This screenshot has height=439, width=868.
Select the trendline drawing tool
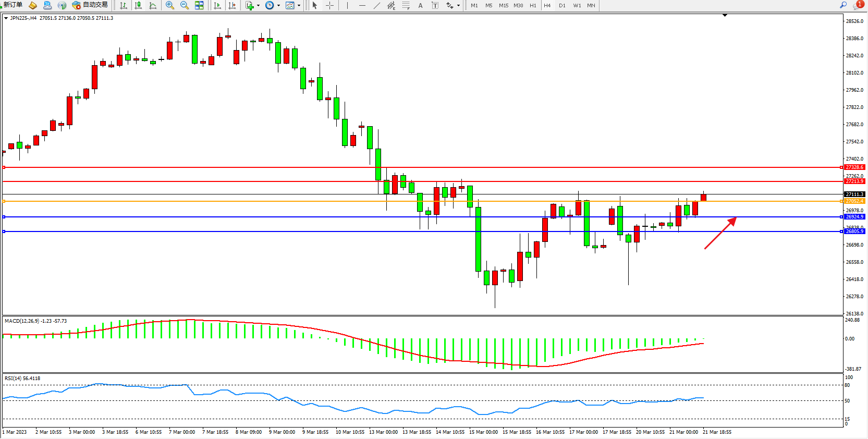click(x=376, y=6)
